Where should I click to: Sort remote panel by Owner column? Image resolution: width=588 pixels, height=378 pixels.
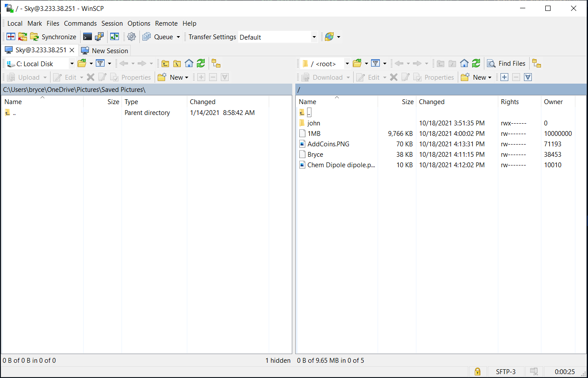click(x=558, y=102)
